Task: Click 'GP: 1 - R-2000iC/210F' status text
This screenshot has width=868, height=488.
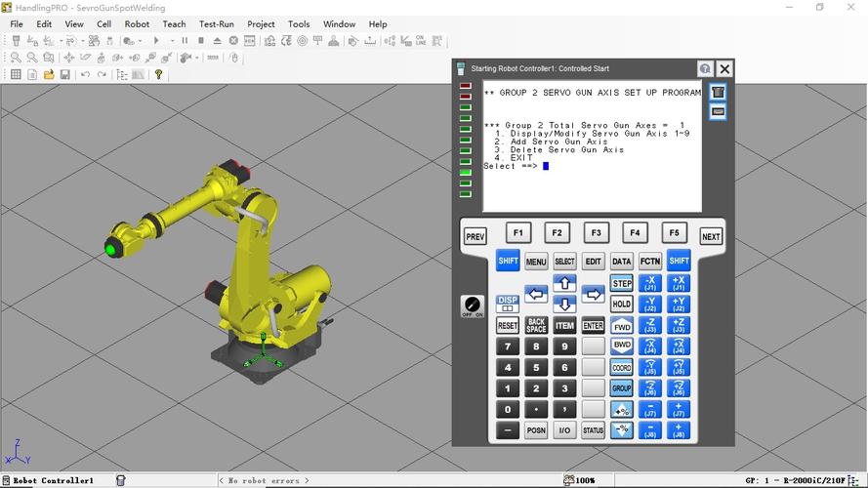Action: tap(795, 480)
